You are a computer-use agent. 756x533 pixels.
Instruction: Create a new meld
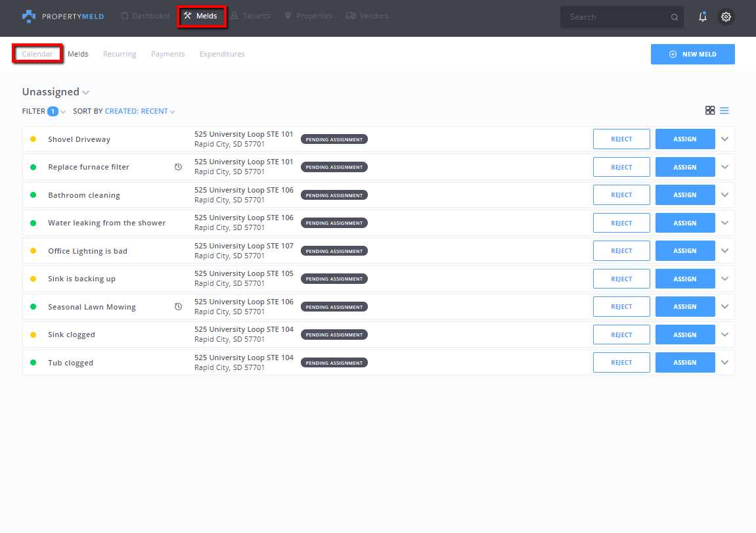pyautogui.click(x=692, y=55)
